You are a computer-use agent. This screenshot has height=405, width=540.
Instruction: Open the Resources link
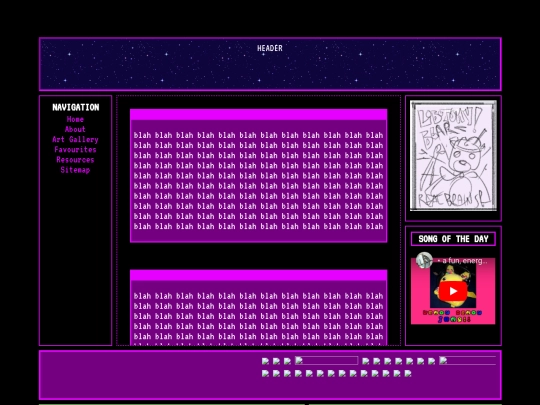75,159
